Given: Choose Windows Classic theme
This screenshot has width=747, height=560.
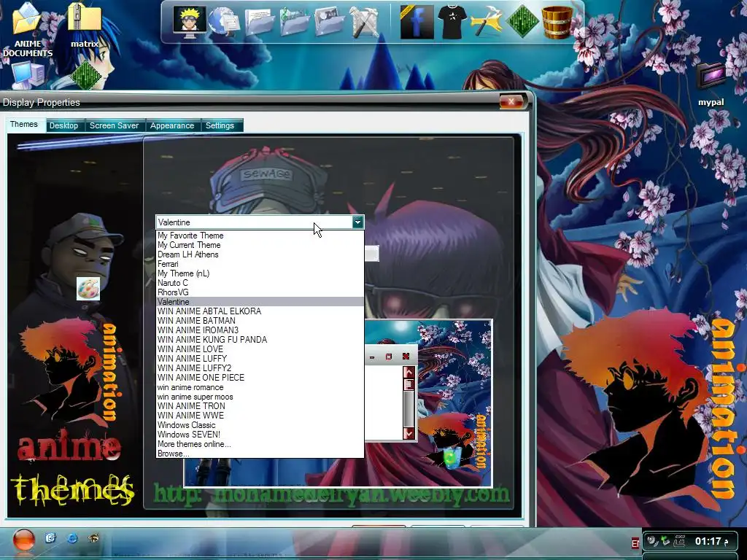Looking at the screenshot, I should click(x=260, y=425).
